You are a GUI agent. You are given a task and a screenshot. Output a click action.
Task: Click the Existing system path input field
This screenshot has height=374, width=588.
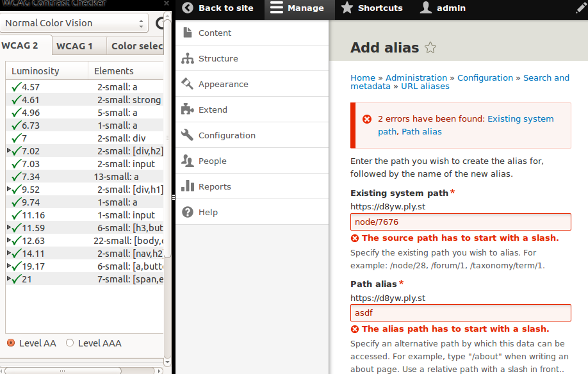(461, 222)
